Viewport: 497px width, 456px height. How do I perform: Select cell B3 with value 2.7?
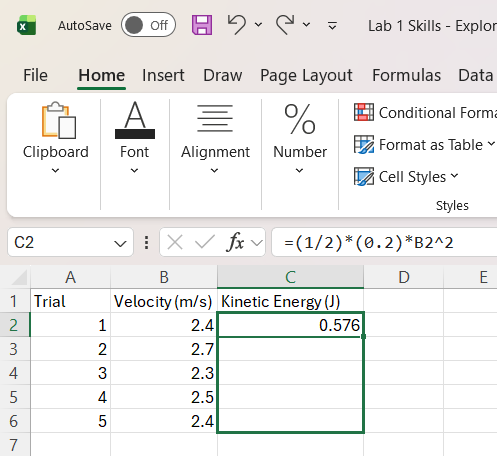point(164,349)
